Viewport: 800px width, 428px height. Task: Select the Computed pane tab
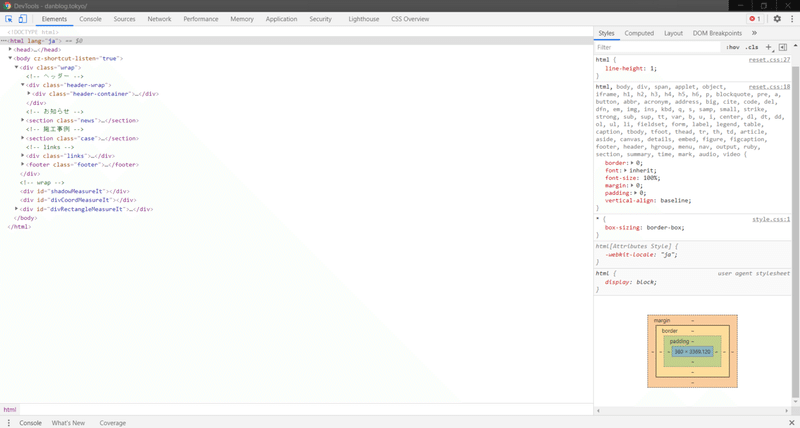pyautogui.click(x=639, y=33)
